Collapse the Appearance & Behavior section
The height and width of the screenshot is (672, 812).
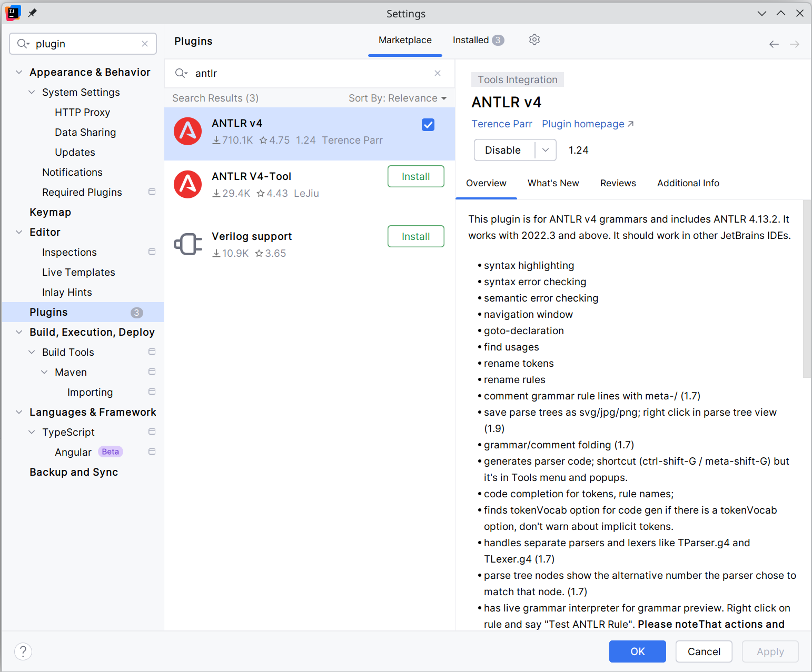pos(19,72)
